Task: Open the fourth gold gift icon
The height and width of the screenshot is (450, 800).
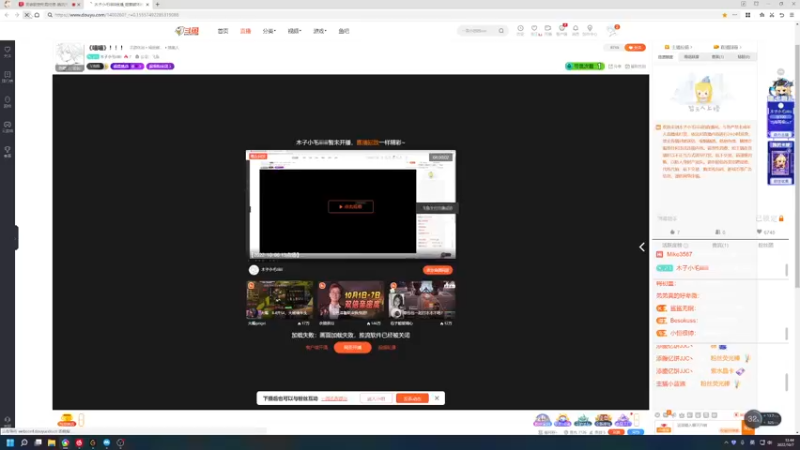Action: 603,420
